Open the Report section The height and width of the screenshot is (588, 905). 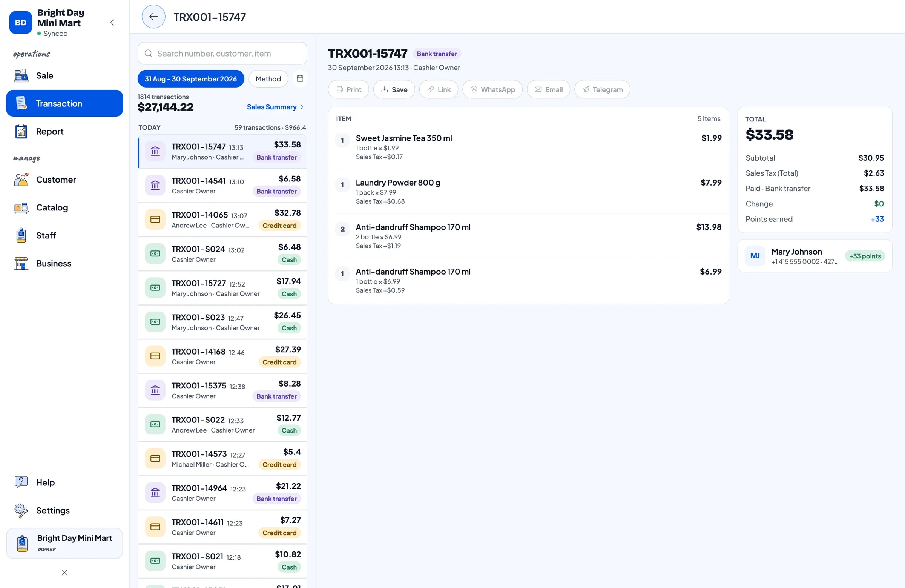tap(64, 132)
